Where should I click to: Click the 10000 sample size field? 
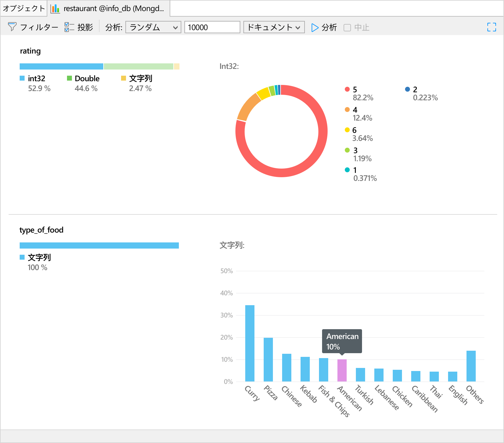[212, 27]
